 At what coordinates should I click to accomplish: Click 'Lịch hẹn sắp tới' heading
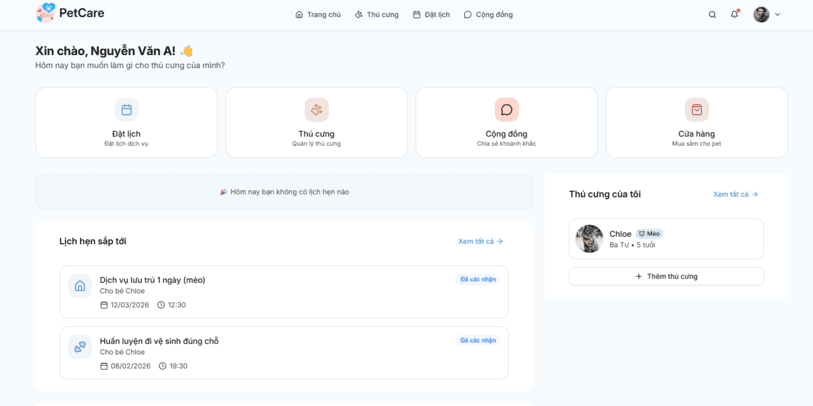pos(93,241)
